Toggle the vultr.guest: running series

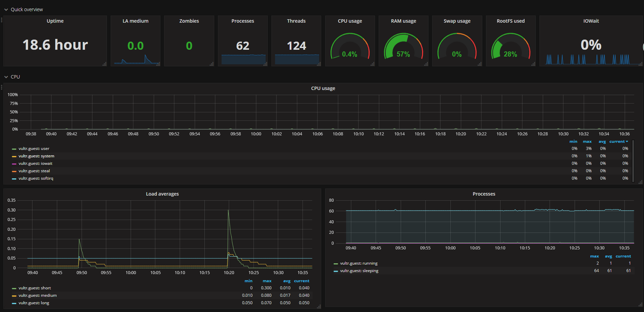coord(359,263)
